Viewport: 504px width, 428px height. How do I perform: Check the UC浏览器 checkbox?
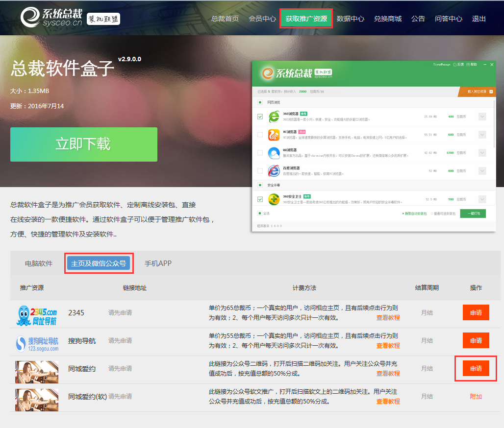[260, 135]
